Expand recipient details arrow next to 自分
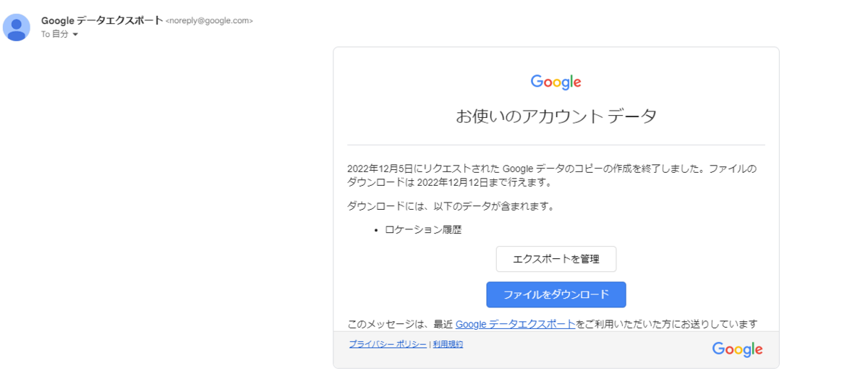The width and height of the screenshot is (868, 392). [x=75, y=35]
